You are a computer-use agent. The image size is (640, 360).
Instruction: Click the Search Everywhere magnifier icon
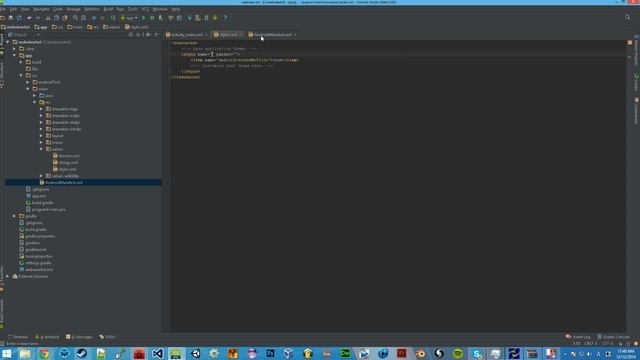coord(627,18)
